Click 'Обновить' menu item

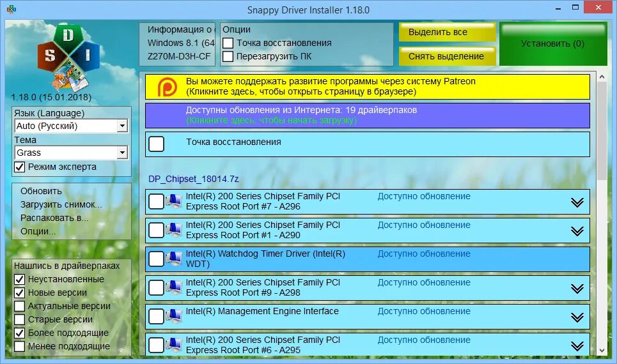(41, 191)
